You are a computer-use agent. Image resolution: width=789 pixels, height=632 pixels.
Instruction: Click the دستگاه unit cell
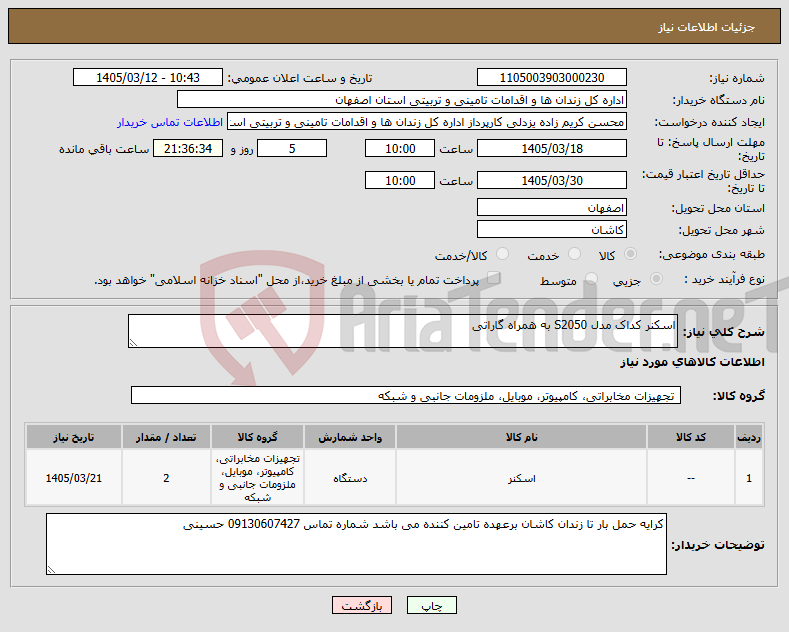(x=350, y=478)
